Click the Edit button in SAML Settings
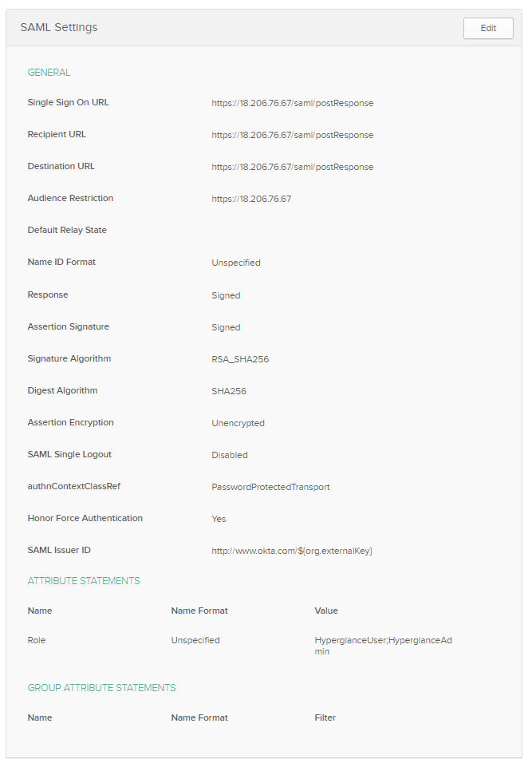Viewport: 532px width, 763px height. point(488,28)
